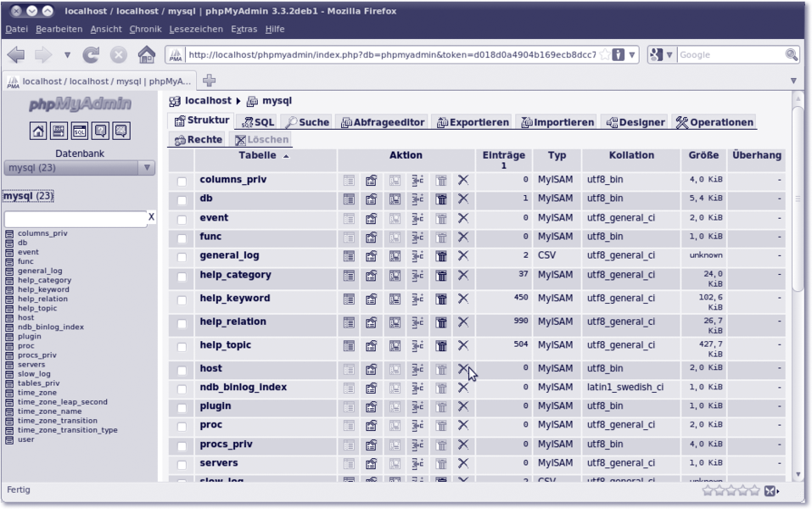The width and height of the screenshot is (812, 509).
Task: Switch to the Exportieren tab
Action: [473, 122]
